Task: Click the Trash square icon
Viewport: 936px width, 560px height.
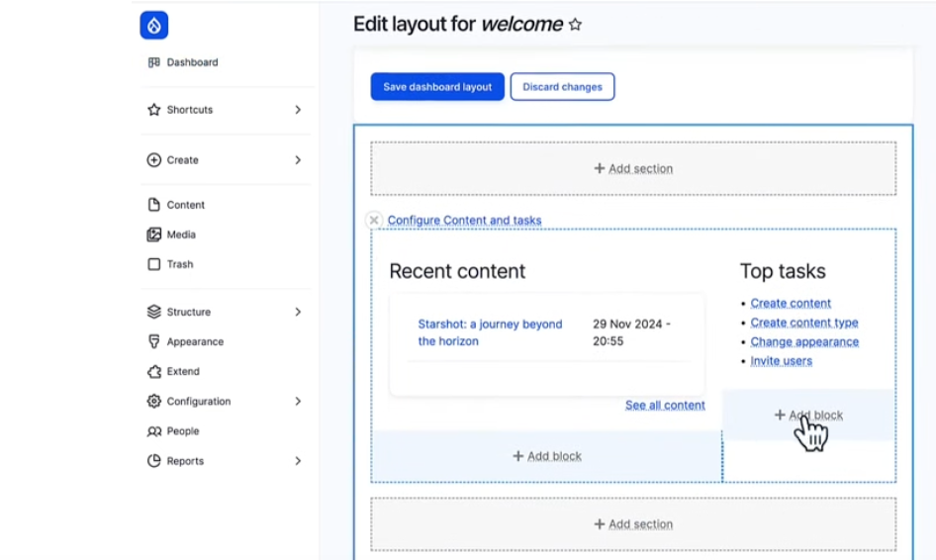Action: tap(154, 264)
